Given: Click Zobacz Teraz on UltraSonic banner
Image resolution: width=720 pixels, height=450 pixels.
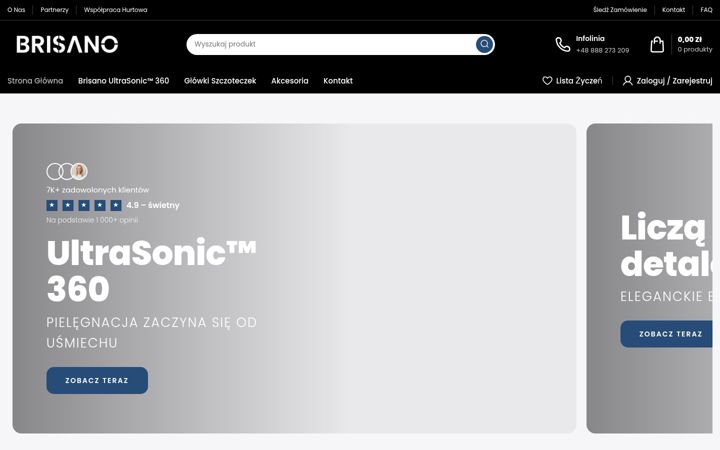Looking at the screenshot, I should pos(97,380).
